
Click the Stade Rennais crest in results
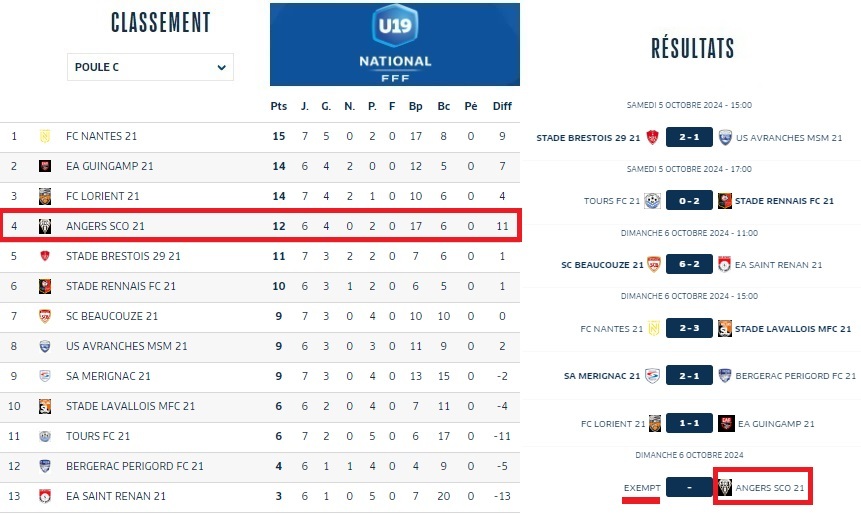pyautogui.click(x=725, y=201)
